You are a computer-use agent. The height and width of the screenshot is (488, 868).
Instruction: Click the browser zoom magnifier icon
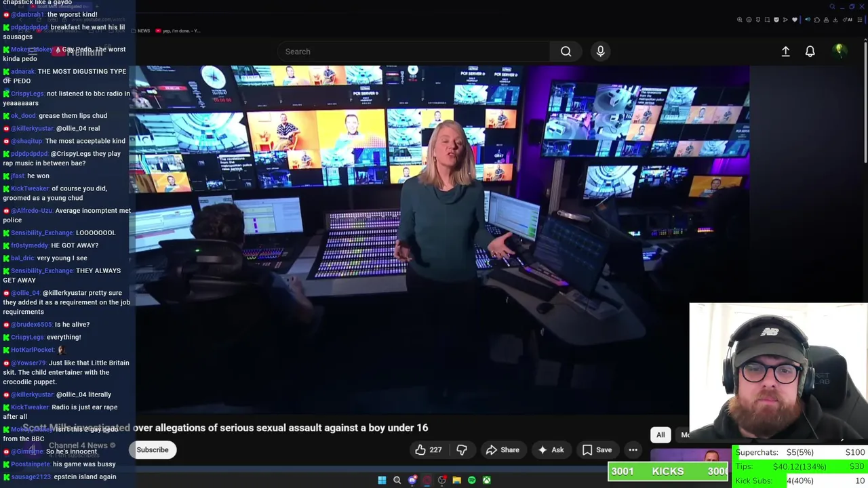point(739,20)
